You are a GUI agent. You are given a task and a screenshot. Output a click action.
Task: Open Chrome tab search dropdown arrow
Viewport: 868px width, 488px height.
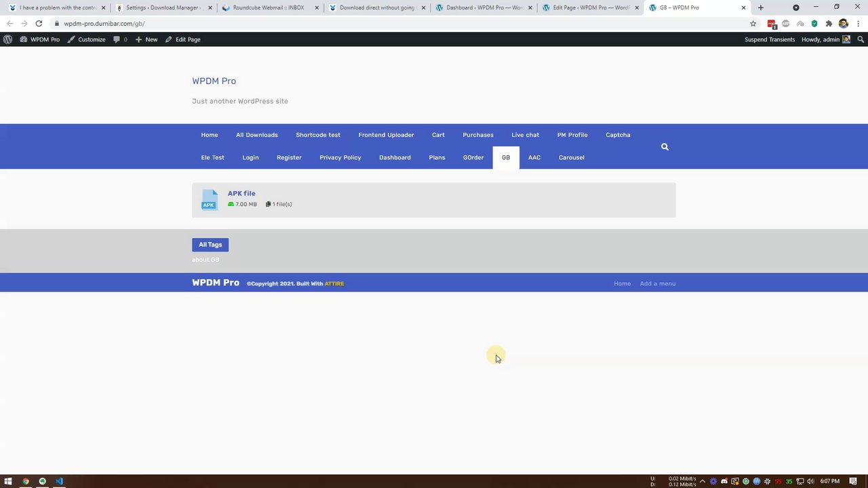(796, 7)
